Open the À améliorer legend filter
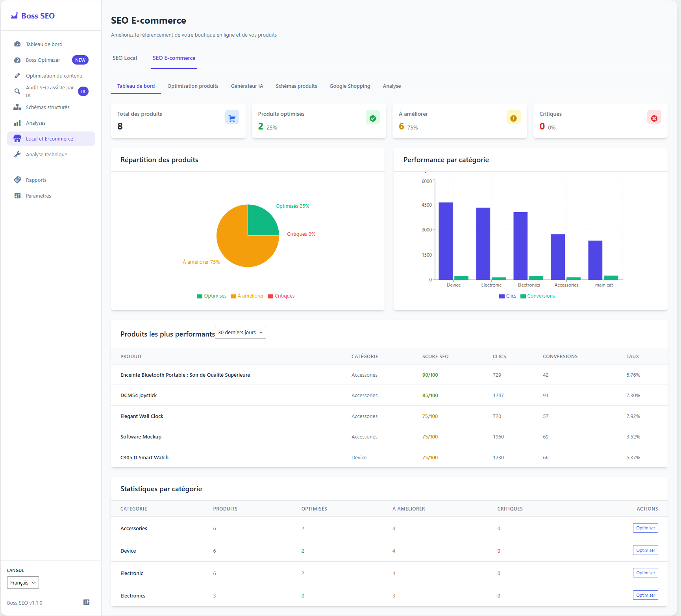 247,296
